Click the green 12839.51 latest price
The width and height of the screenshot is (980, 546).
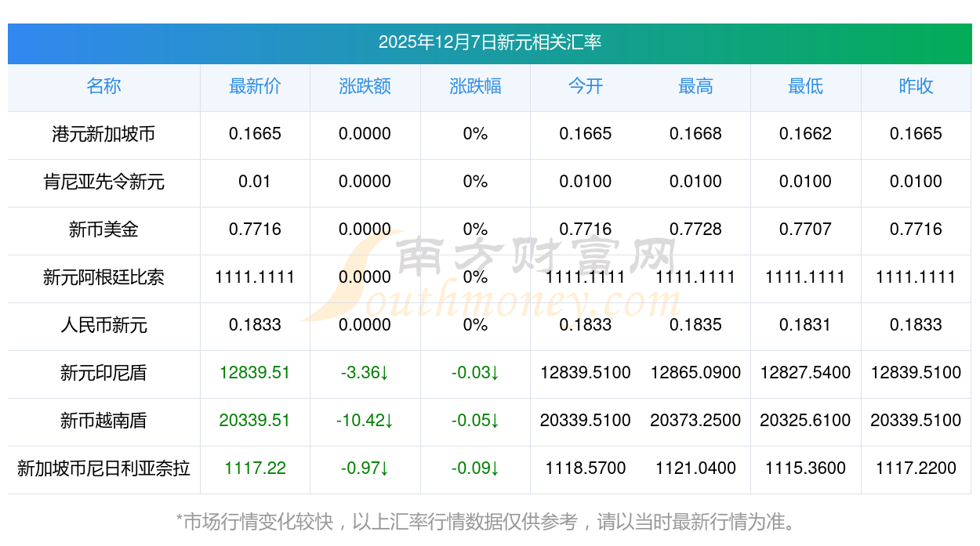coord(255,373)
